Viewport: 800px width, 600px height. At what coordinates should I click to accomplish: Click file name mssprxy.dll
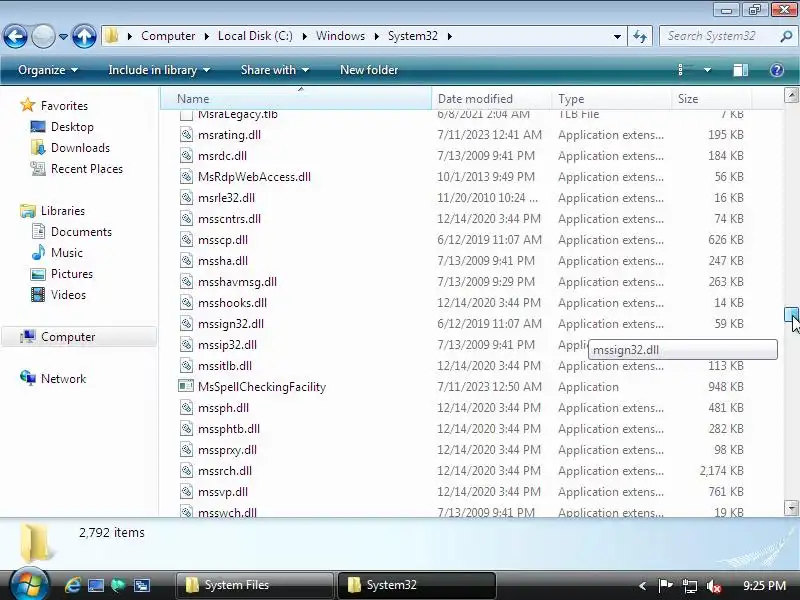(227, 450)
